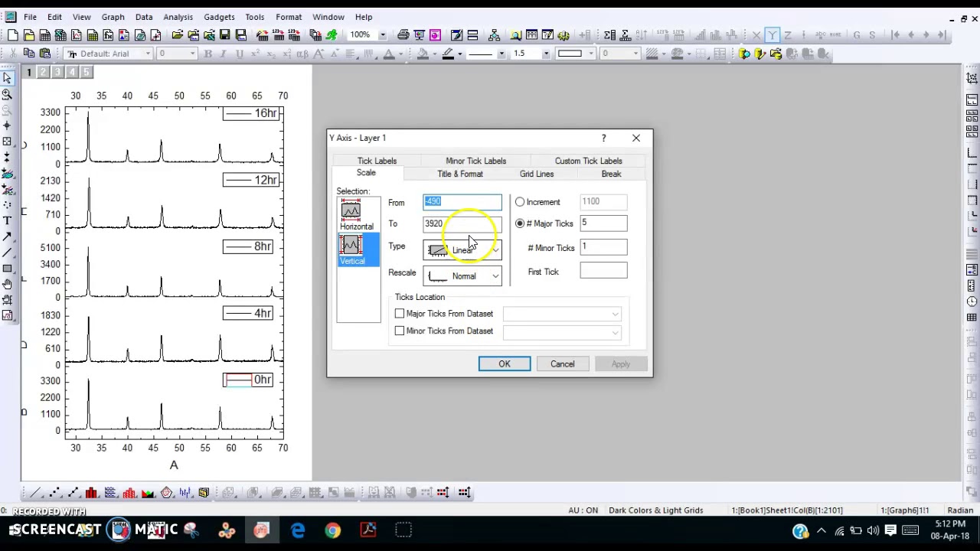Click the Microsoft Edge taskbar icon
980x551 pixels.
[x=298, y=530]
